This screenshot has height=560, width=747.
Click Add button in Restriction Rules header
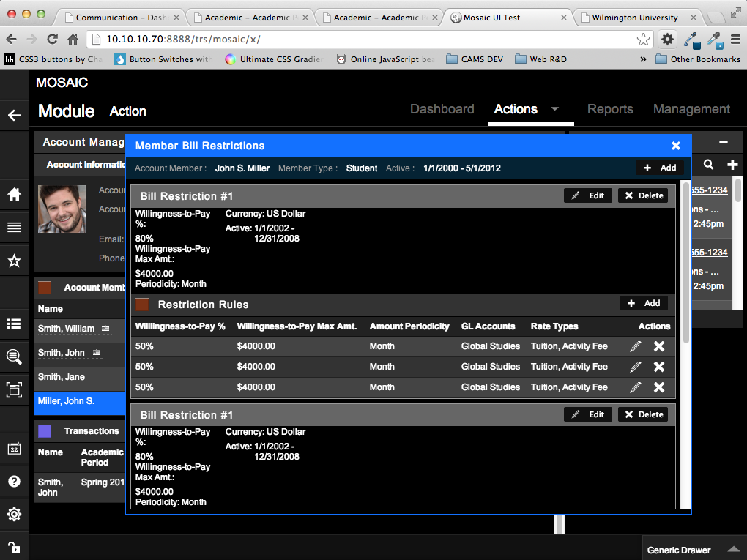pyautogui.click(x=644, y=303)
